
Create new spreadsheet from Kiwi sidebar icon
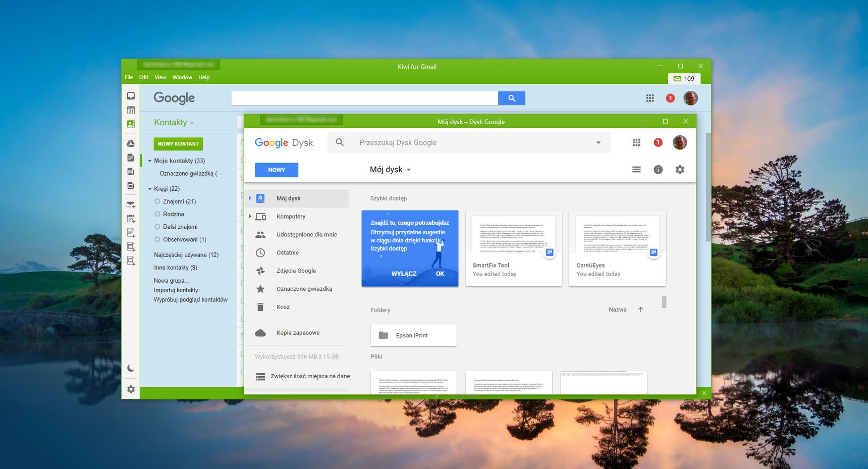tap(131, 247)
